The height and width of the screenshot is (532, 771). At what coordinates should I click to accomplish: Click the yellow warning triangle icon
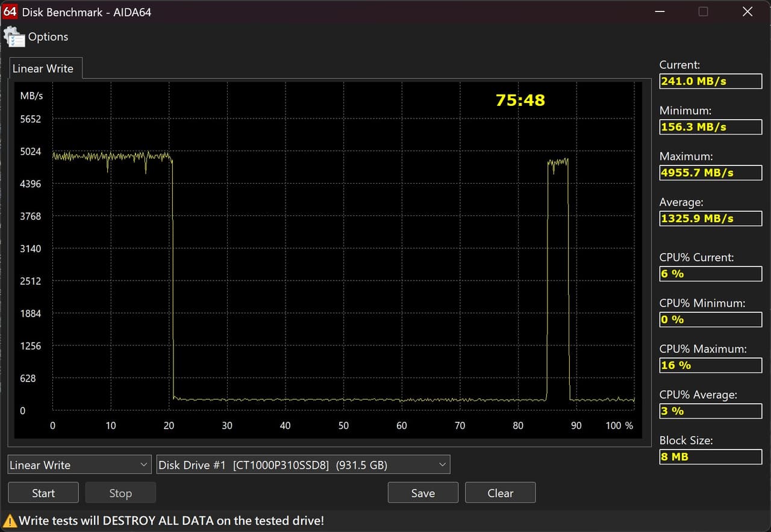(10, 521)
